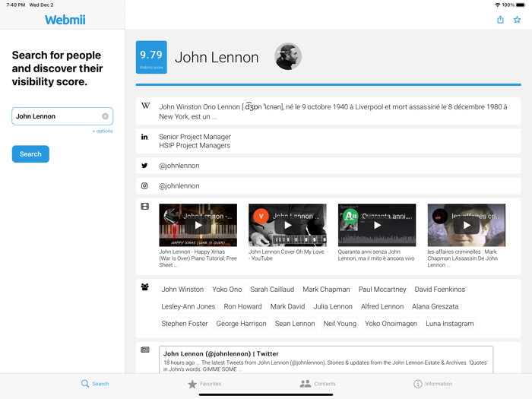Clear the search field with the X icon
This screenshot has width=532, height=399.
tap(105, 116)
